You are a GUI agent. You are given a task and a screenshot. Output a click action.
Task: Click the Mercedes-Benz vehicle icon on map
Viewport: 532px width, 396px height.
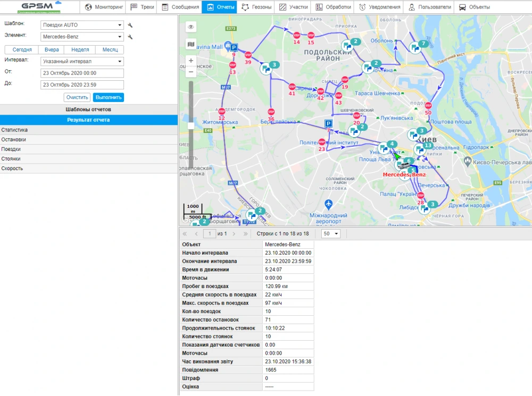pos(405,166)
